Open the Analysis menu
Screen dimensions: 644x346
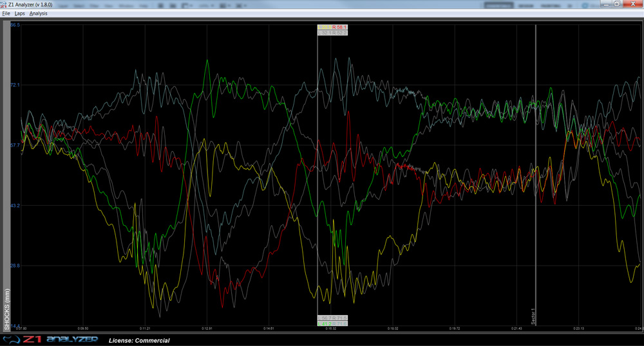38,14
